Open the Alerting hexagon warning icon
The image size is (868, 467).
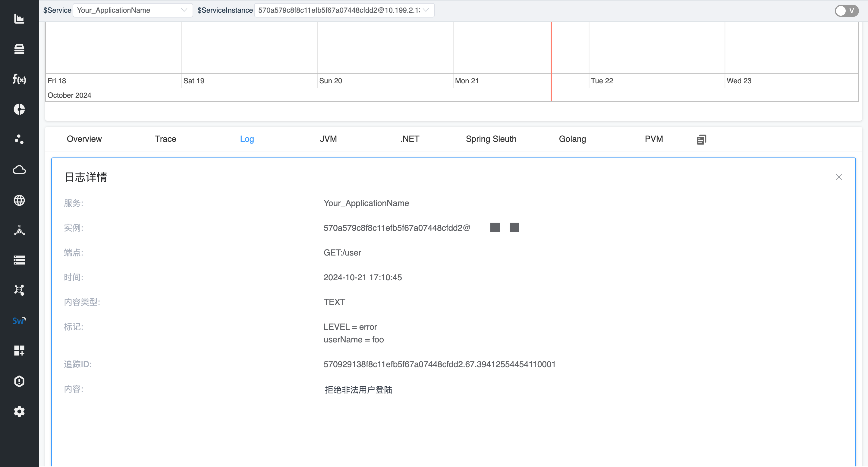(x=19, y=381)
